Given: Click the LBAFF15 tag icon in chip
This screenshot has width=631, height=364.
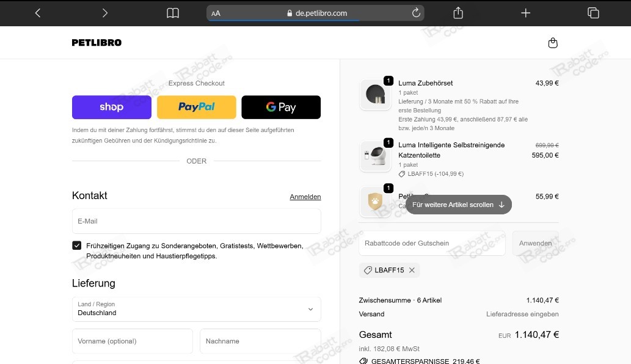Looking at the screenshot, I should 367,271.
